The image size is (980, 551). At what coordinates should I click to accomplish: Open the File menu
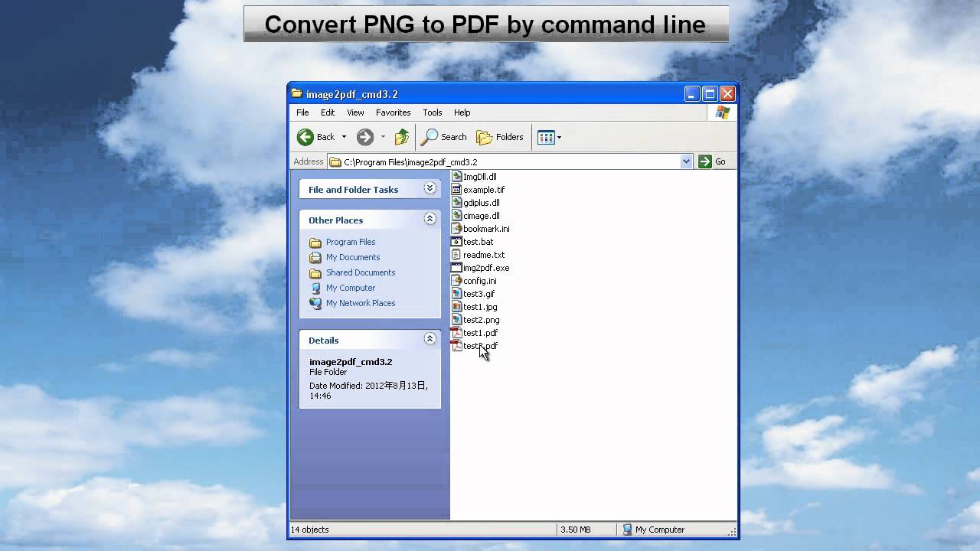point(302,112)
